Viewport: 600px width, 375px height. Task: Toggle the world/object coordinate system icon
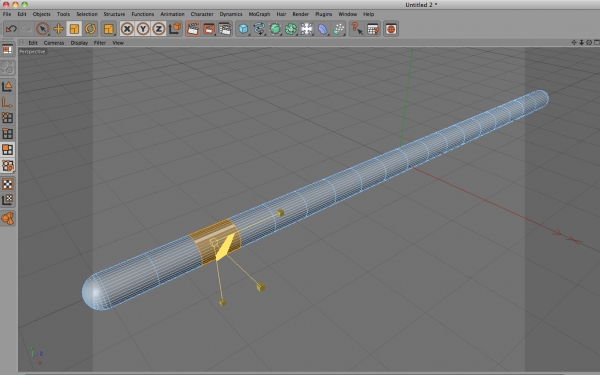click(175, 29)
